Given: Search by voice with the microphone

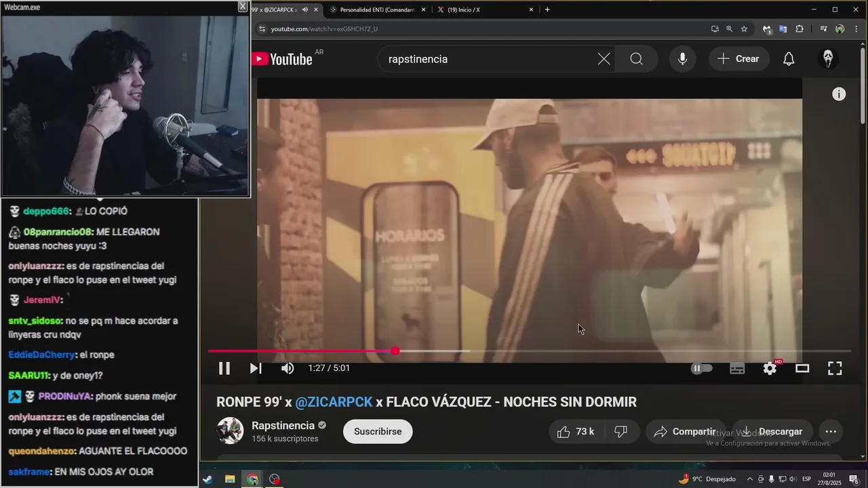Looking at the screenshot, I should click(683, 59).
